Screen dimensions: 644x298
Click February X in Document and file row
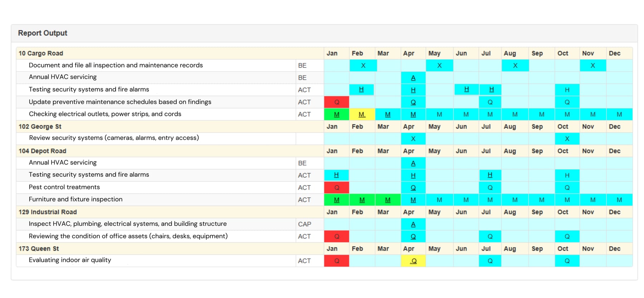(363, 65)
